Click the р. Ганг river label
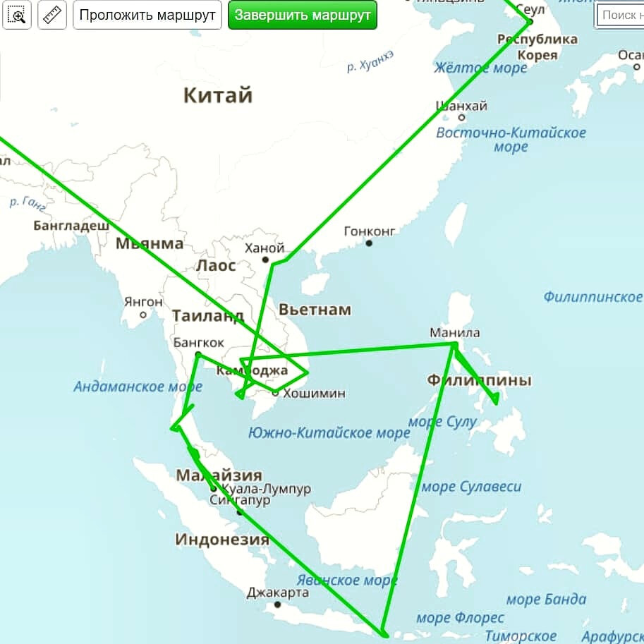Image resolution: width=644 pixels, height=644 pixels. [x=28, y=204]
